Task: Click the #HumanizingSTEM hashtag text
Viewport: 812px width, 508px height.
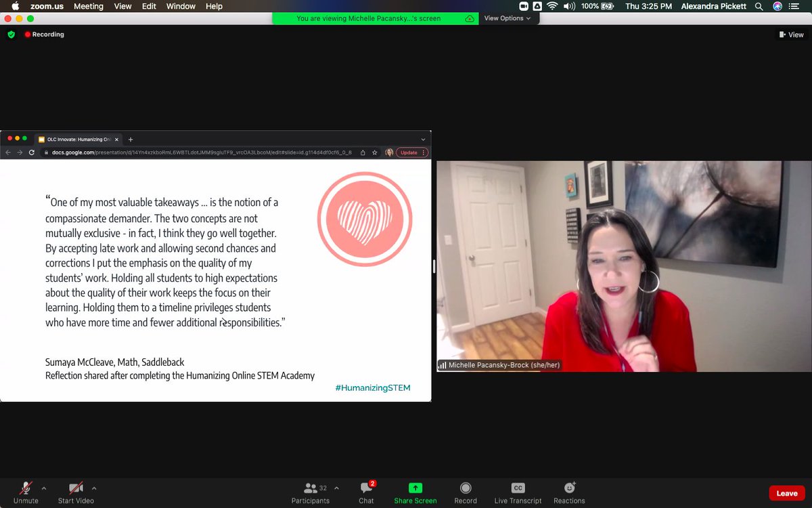Action: pos(373,387)
